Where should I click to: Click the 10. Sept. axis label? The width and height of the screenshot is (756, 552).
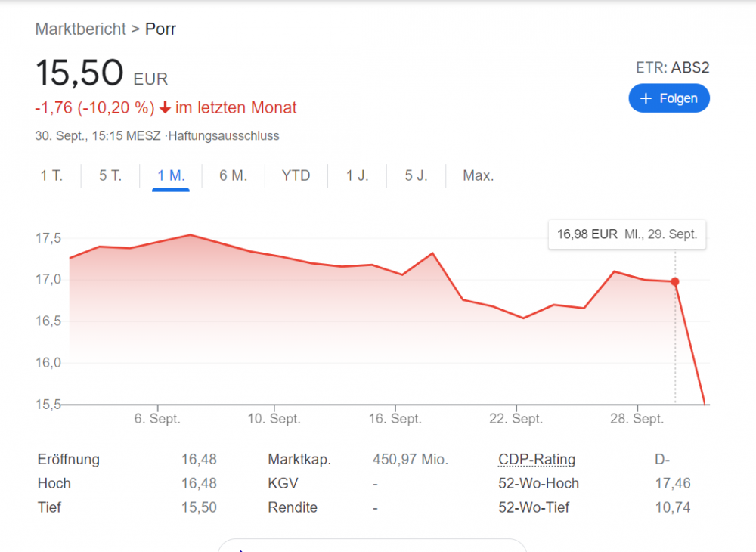(x=274, y=418)
